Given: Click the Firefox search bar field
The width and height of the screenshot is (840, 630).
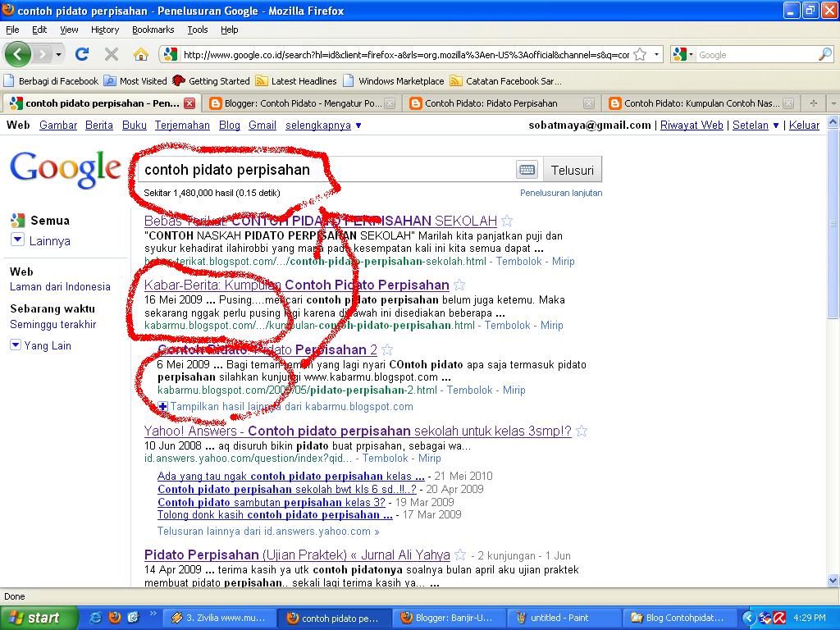Looking at the screenshot, I should 756,55.
